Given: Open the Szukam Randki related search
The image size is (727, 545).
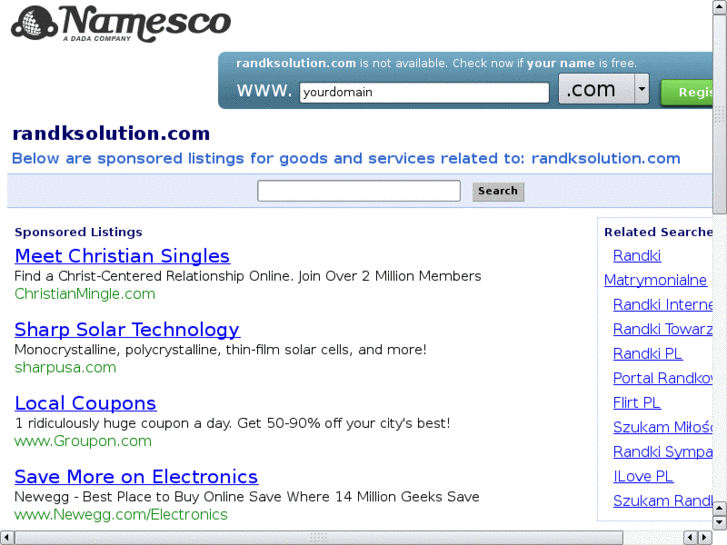Looking at the screenshot, I should (663, 501).
